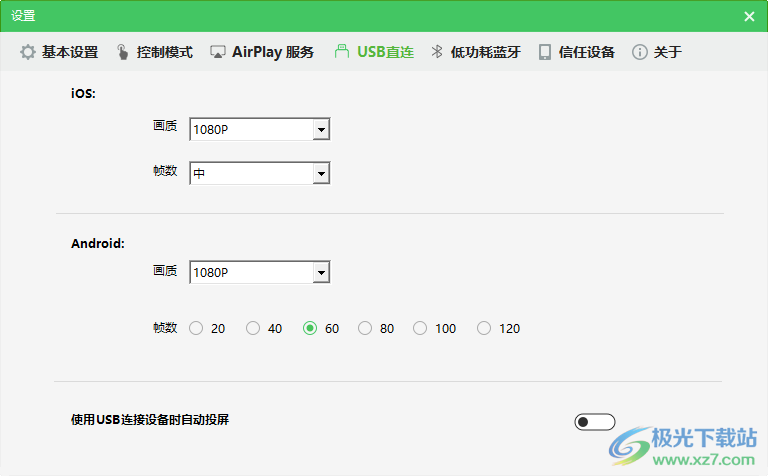This screenshot has width=768, height=476.
Task: Click the 使用USB连接设备时自动投屏 label
Action: pos(150,420)
